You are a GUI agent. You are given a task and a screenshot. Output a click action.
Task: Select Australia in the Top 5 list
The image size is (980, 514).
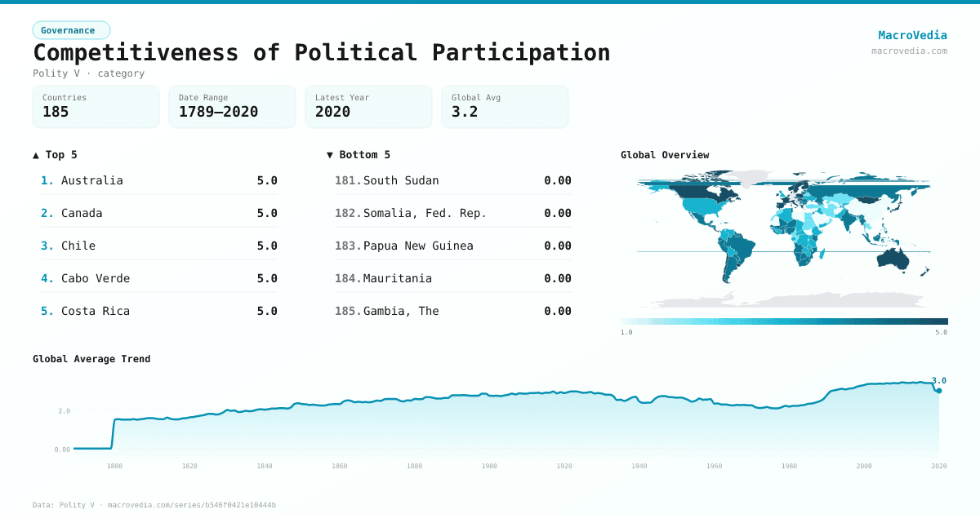[92, 180]
